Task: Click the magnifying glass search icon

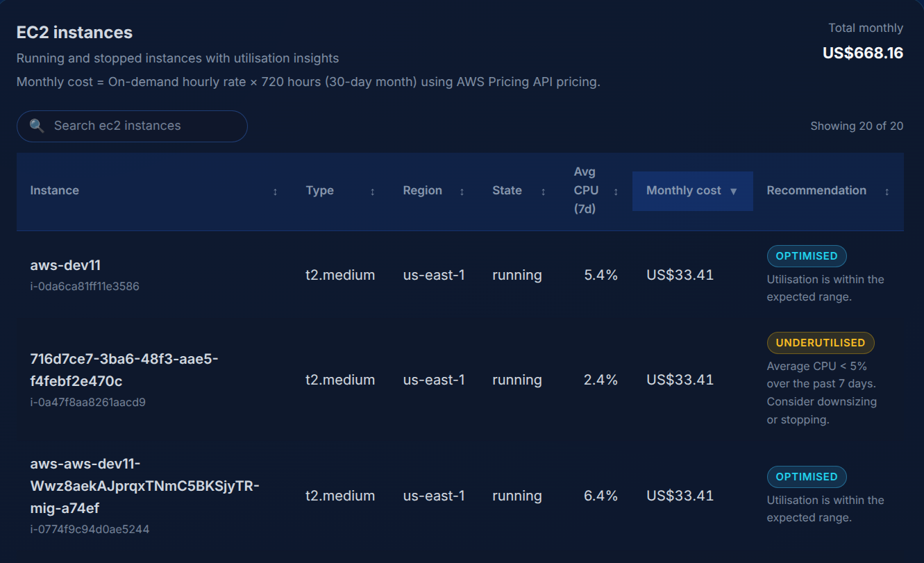Action: click(37, 126)
